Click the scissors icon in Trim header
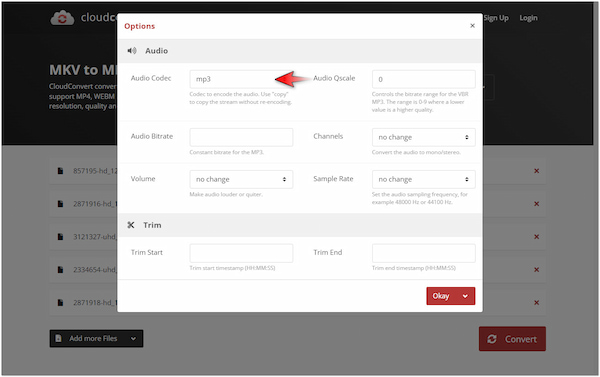This screenshot has width=600, height=377. (131, 225)
